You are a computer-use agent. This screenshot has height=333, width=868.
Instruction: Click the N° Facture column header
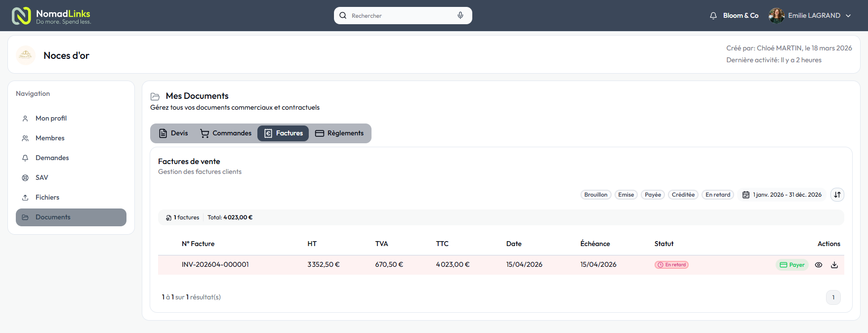point(198,244)
